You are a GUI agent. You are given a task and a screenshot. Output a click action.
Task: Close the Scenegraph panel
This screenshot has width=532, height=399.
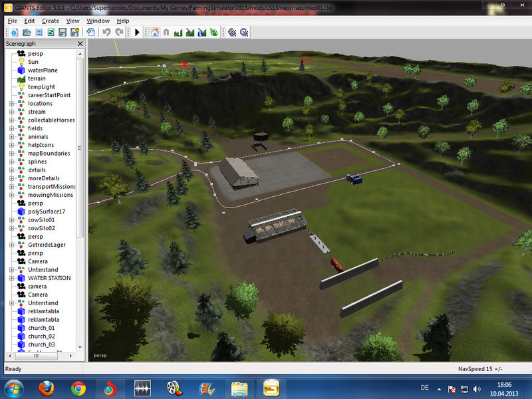pos(80,44)
